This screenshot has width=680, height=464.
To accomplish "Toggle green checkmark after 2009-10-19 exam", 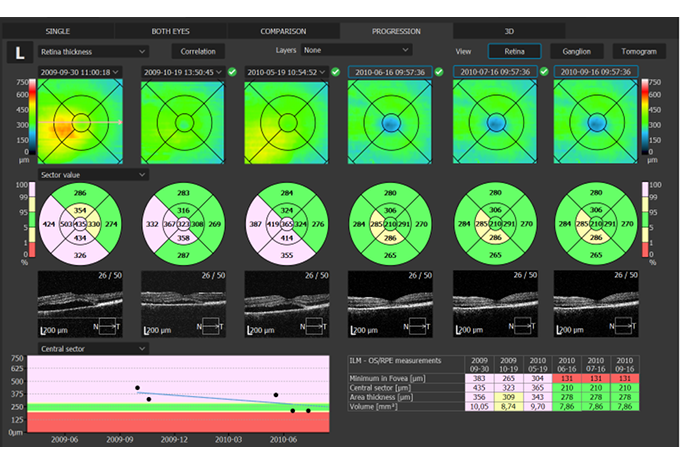I will point(232,72).
